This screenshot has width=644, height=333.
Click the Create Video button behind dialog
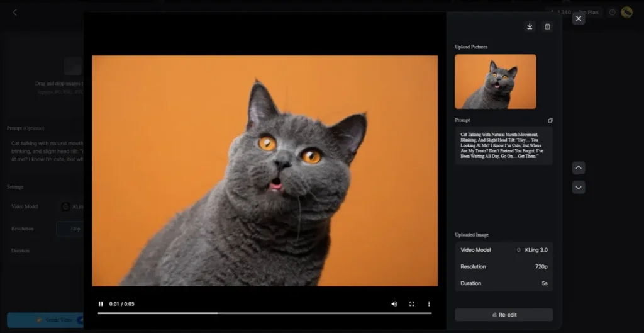45,320
